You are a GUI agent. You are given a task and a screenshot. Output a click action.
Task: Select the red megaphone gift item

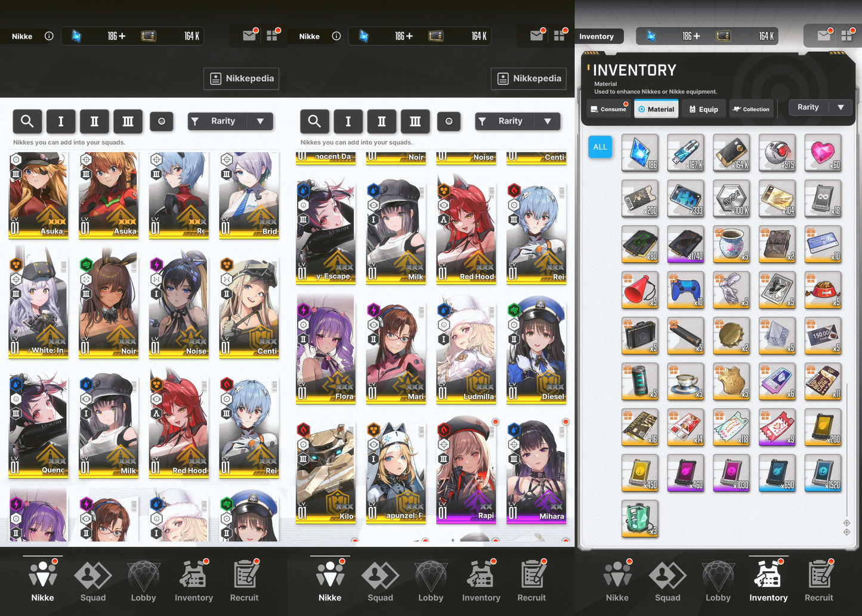pyautogui.click(x=640, y=290)
